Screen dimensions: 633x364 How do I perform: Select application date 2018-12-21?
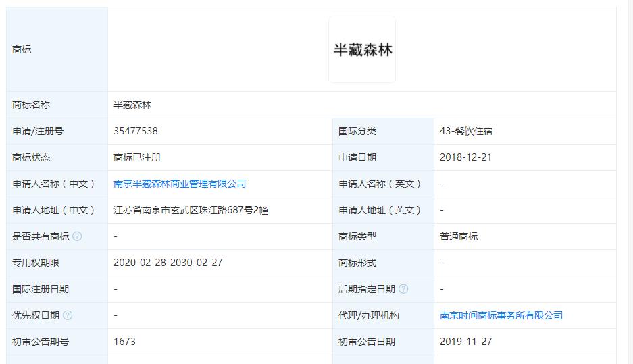click(466, 157)
